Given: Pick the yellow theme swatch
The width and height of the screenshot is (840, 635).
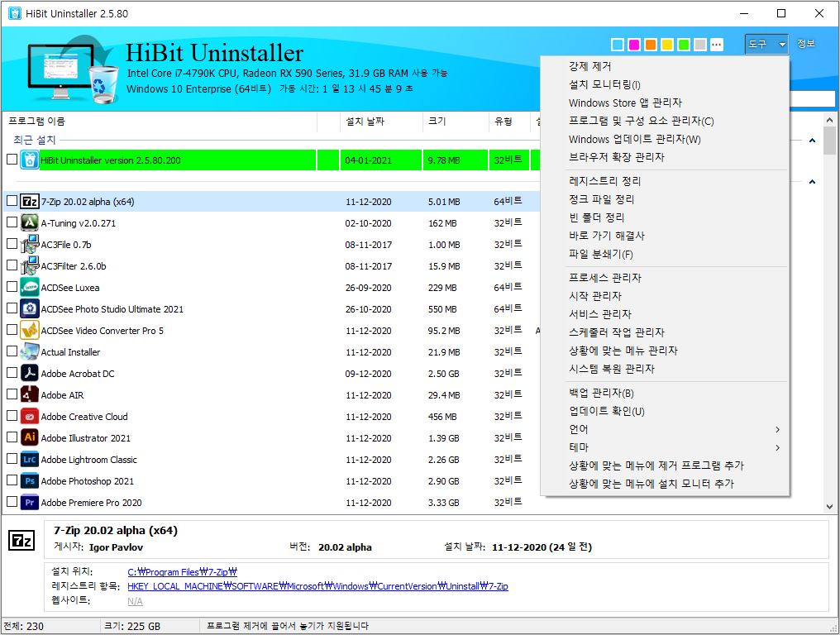Looking at the screenshot, I should tap(667, 45).
